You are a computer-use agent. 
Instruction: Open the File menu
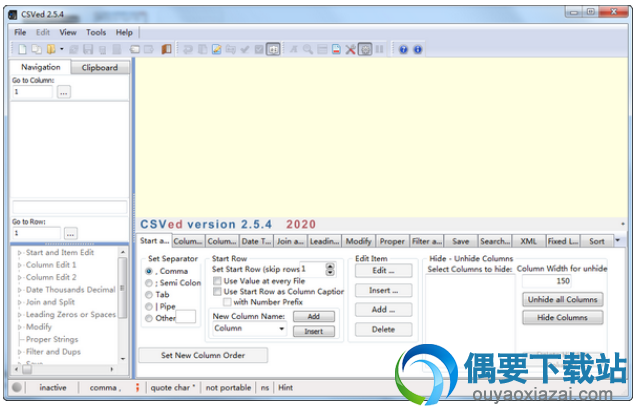pos(20,32)
